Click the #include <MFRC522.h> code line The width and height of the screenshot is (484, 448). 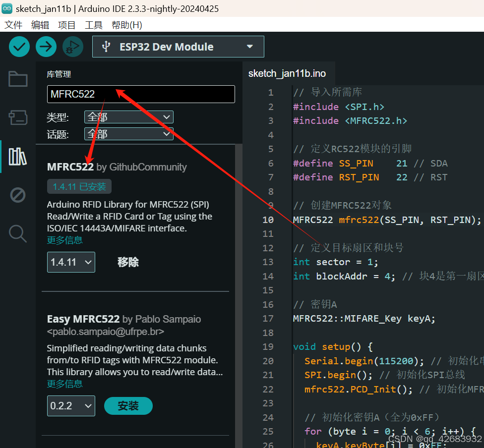coord(350,120)
